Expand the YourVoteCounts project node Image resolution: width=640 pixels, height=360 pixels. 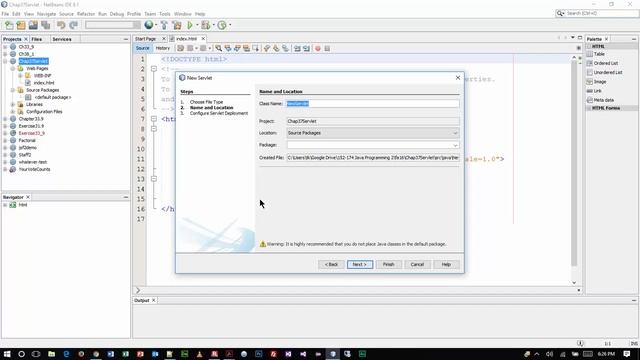pyautogui.click(x=5, y=169)
